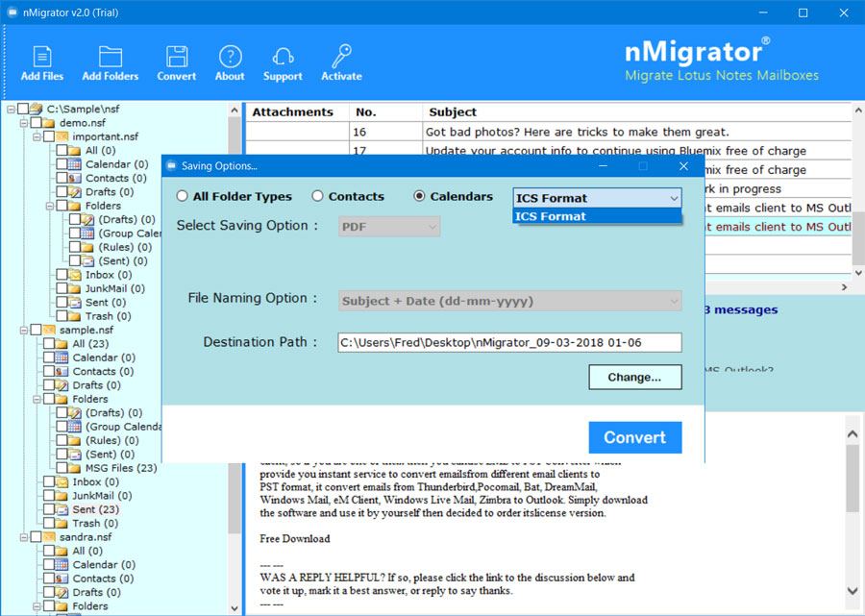Click the (Sent) (0) label under sample.nsf
Image resolution: width=865 pixels, height=616 pixels.
point(111,454)
